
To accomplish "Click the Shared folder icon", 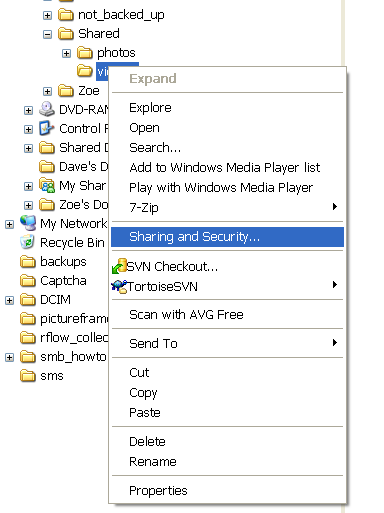I will pos(66,34).
